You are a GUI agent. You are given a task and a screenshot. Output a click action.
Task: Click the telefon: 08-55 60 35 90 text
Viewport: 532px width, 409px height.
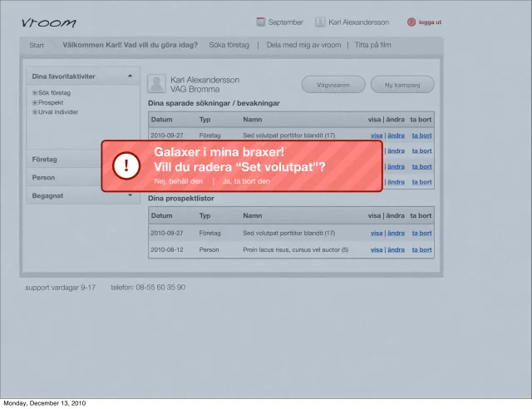click(x=148, y=288)
